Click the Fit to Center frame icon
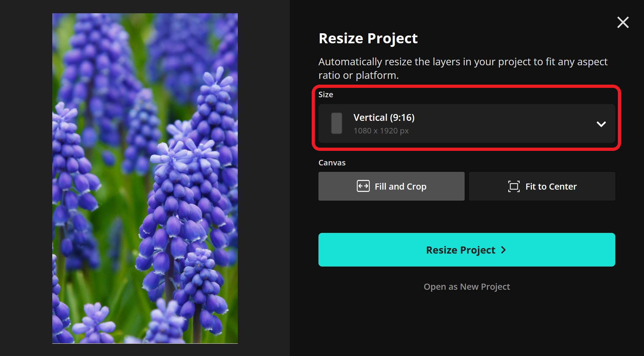The width and height of the screenshot is (644, 356). [x=514, y=186]
